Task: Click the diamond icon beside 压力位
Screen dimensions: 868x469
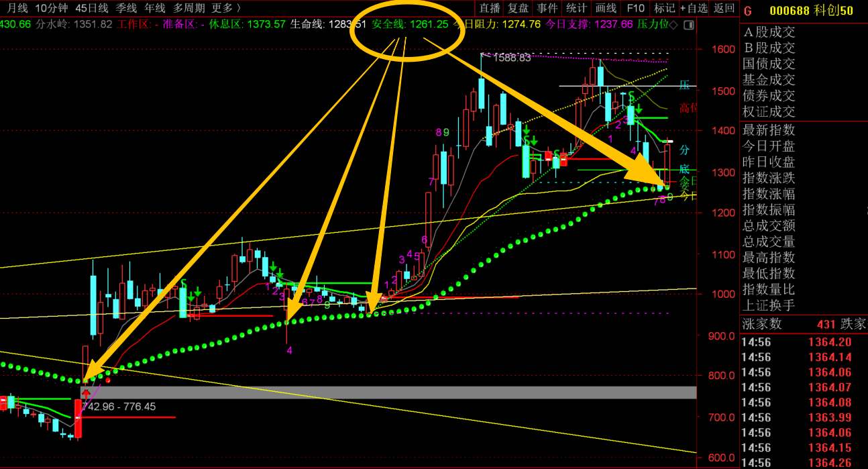Action: pyautogui.click(x=673, y=25)
